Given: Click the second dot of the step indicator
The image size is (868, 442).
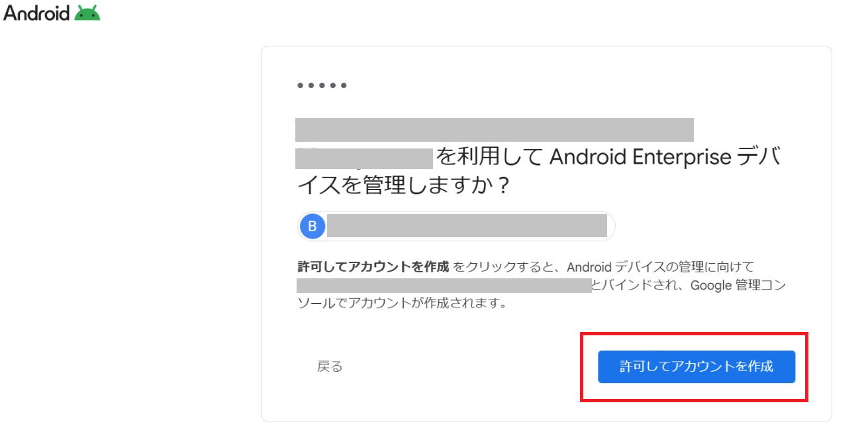Looking at the screenshot, I should click(311, 85).
